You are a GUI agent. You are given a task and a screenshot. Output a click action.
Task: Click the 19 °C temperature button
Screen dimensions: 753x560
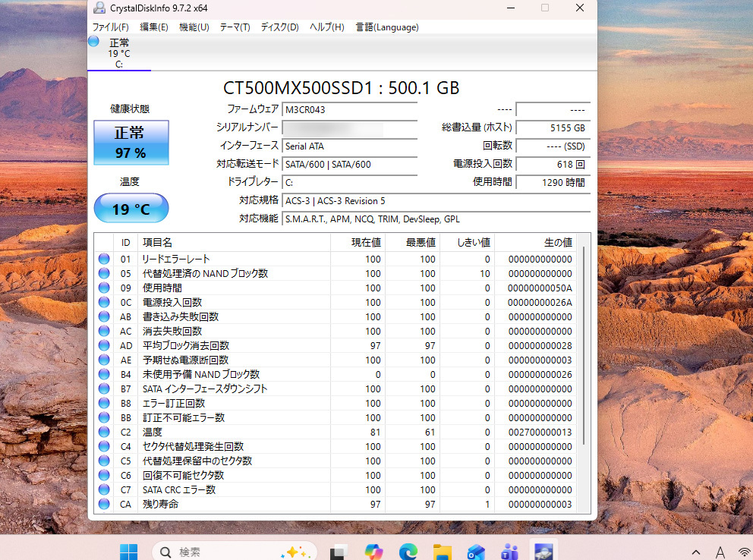point(131,208)
